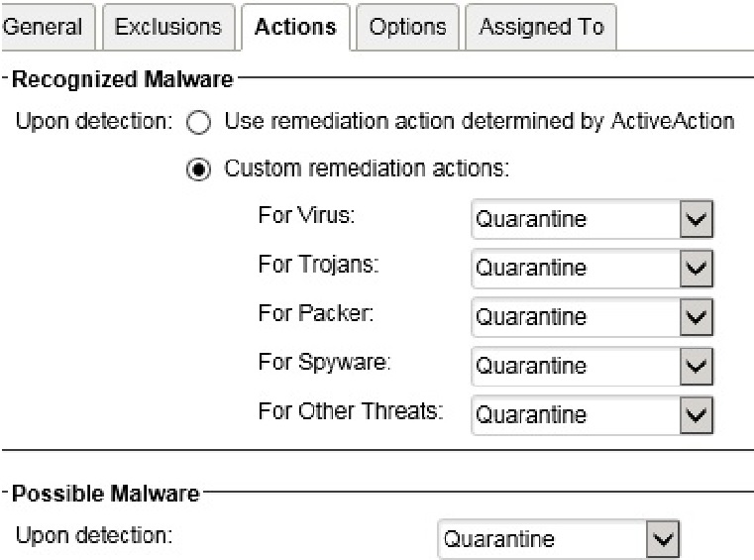Viewport: 754px width, 560px height.
Task: Expand the For Spyware dropdown arrow
Action: coord(697,366)
